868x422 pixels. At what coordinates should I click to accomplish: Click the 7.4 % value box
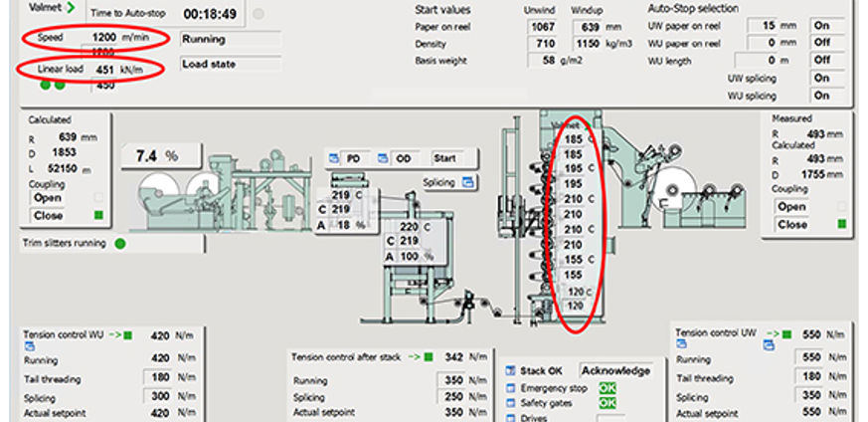tap(161, 156)
